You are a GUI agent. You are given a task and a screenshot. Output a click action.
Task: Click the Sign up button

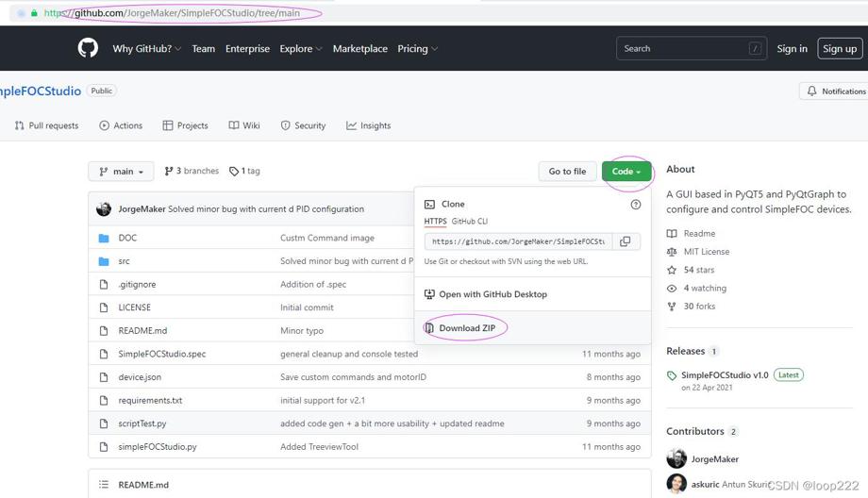840,49
